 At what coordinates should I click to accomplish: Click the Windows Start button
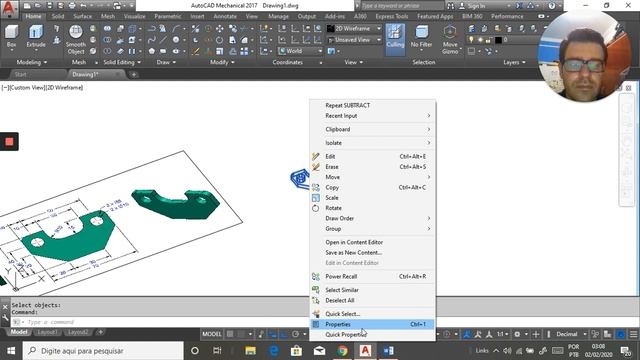click(x=11, y=351)
